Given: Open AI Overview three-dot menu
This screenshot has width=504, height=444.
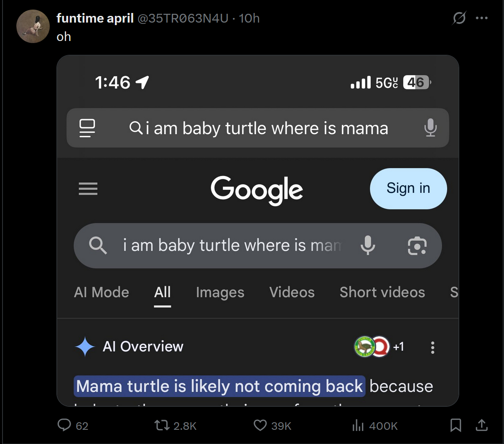Looking at the screenshot, I should pyautogui.click(x=433, y=347).
